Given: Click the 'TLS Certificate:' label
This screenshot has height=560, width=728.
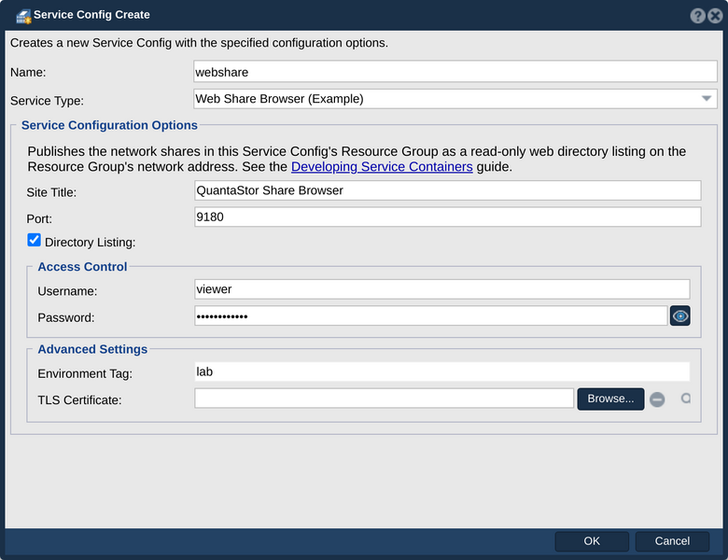Looking at the screenshot, I should (x=79, y=400).
